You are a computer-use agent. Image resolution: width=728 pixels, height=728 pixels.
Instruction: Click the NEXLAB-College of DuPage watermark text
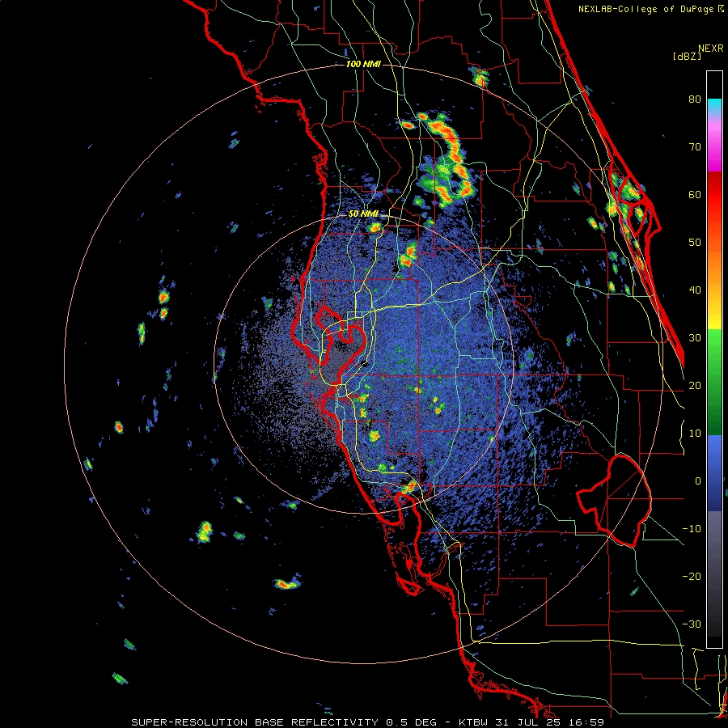coord(650,9)
